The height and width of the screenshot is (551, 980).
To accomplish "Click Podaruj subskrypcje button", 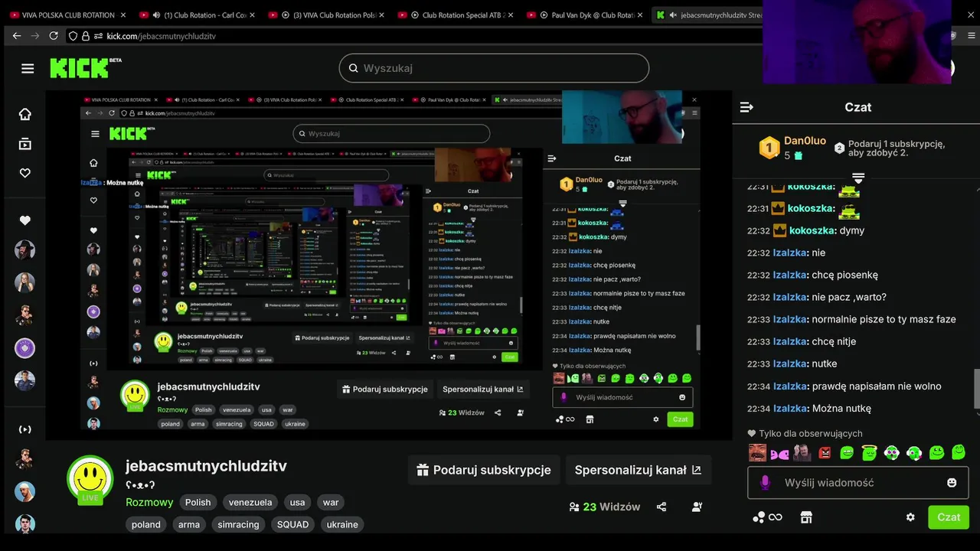I will 484,470.
